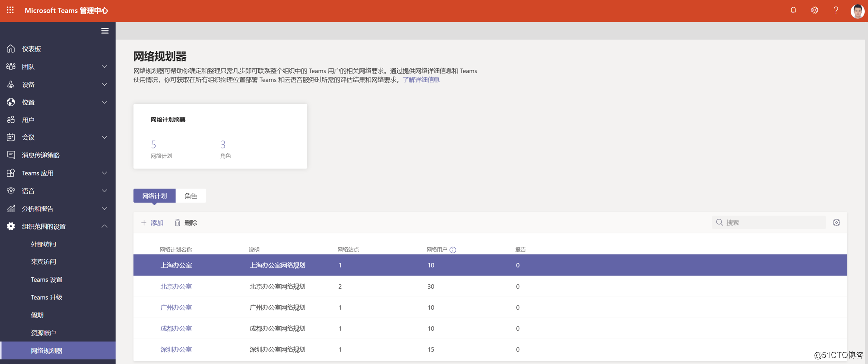
Task: Open Teams 升级 in the sidebar
Action: [x=46, y=297]
